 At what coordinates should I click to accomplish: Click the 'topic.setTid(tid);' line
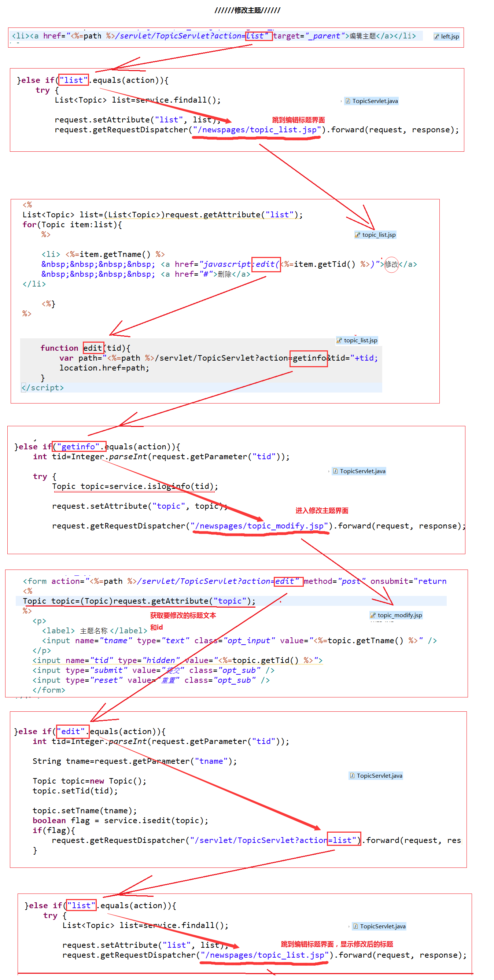pyautogui.click(x=75, y=791)
